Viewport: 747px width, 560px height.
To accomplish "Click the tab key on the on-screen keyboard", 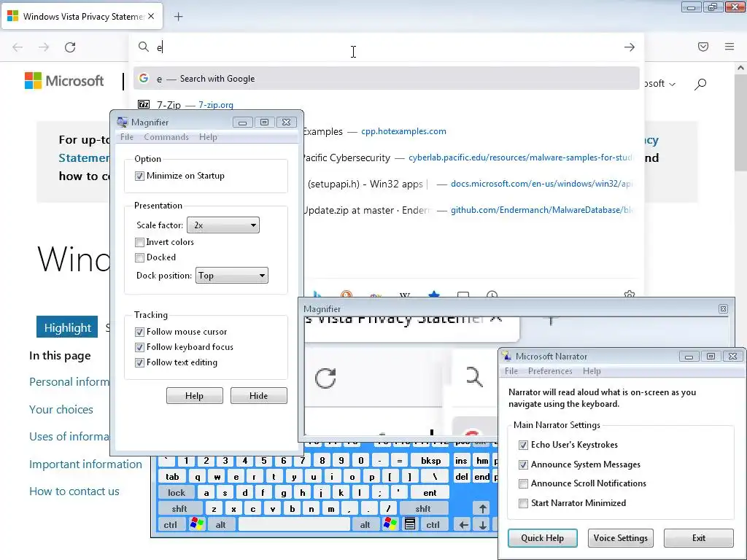I will (x=172, y=477).
